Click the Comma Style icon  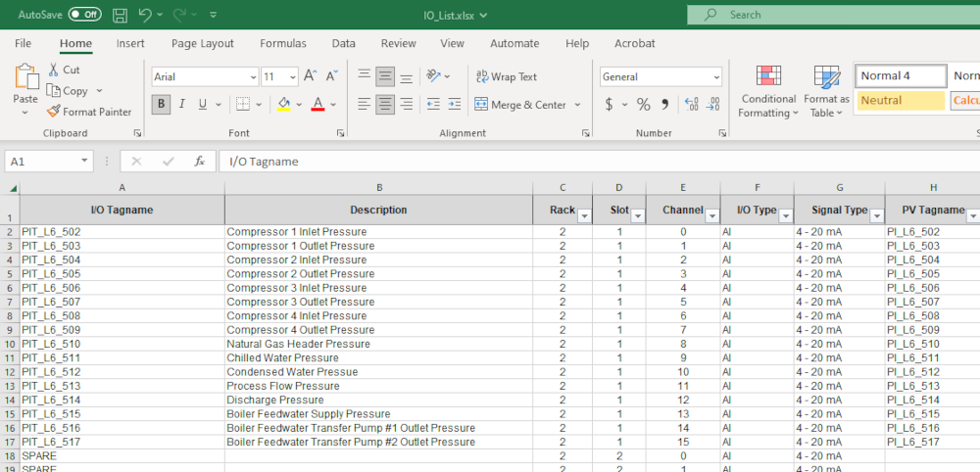click(665, 104)
